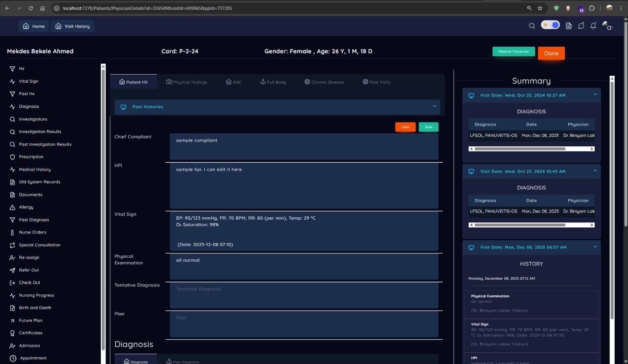628x364 pixels.
Task: Open Vital Sign in sidebar
Action: coord(24,82)
